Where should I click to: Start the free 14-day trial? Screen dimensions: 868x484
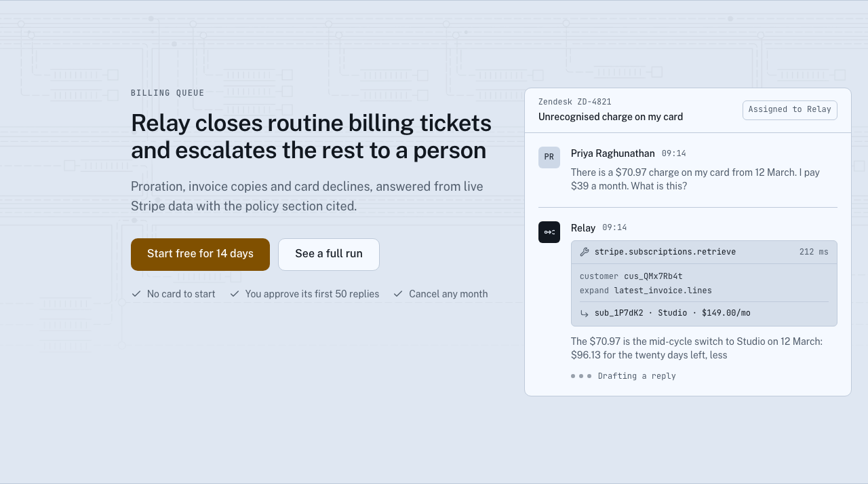click(200, 255)
